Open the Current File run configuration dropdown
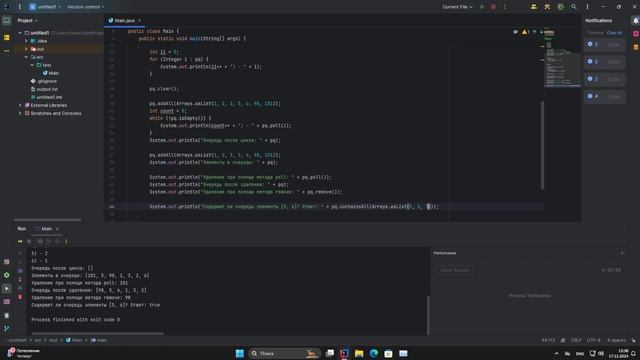Viewport: 640px width, 360px height. [x=457, y=7]
